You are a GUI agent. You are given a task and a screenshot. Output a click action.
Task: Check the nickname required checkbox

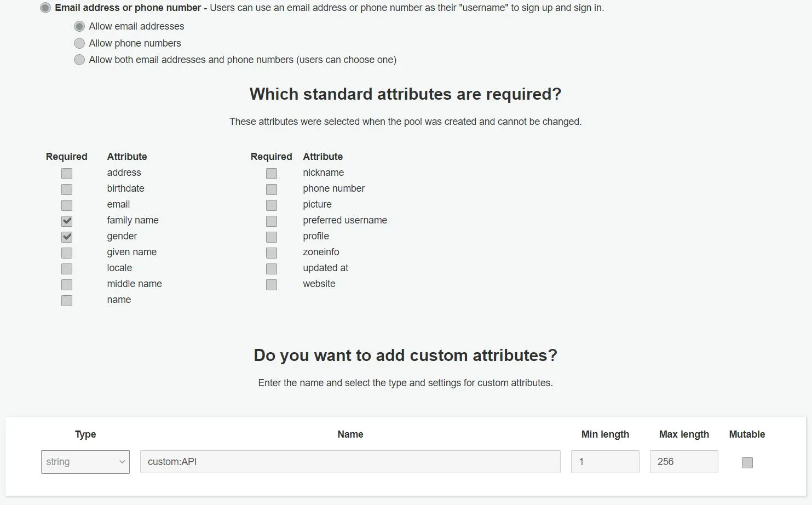tap(272, 174)
